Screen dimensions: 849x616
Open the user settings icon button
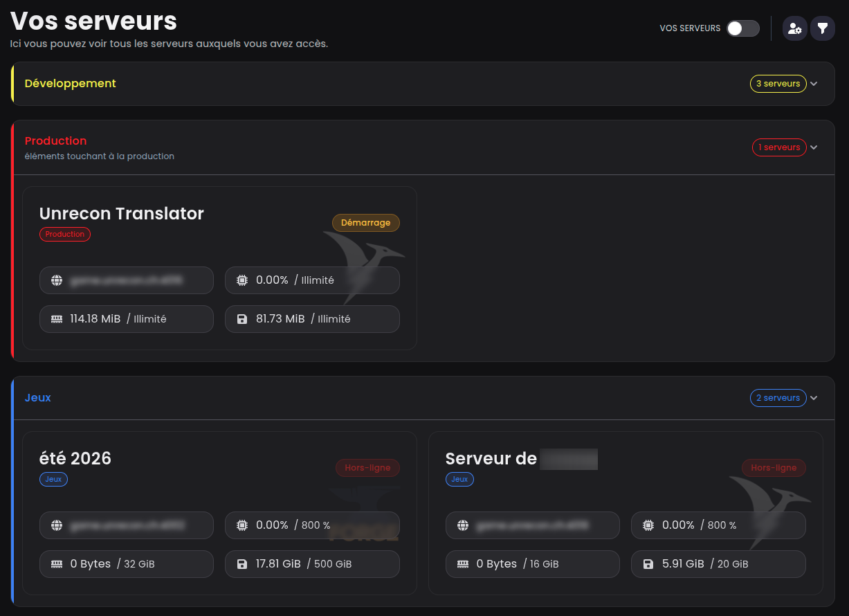[x=795, y=28]
